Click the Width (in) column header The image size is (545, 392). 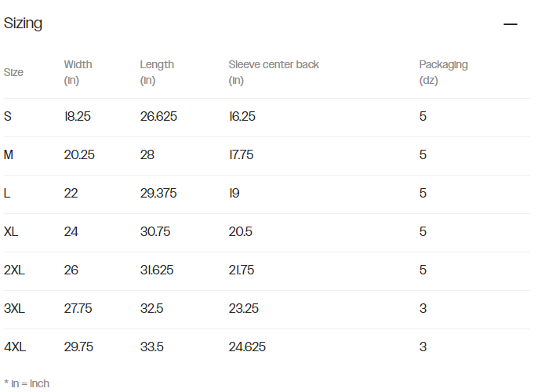78,72
